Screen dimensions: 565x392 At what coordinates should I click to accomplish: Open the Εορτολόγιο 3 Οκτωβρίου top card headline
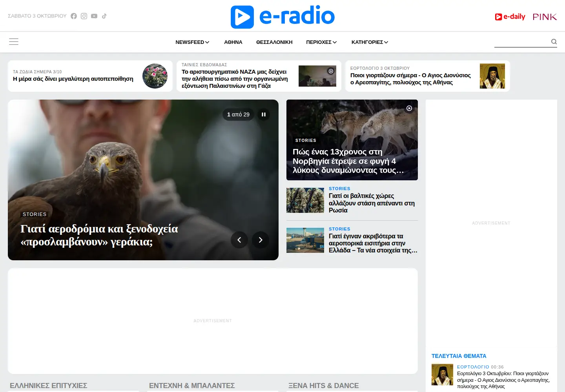tap(410, 79)
